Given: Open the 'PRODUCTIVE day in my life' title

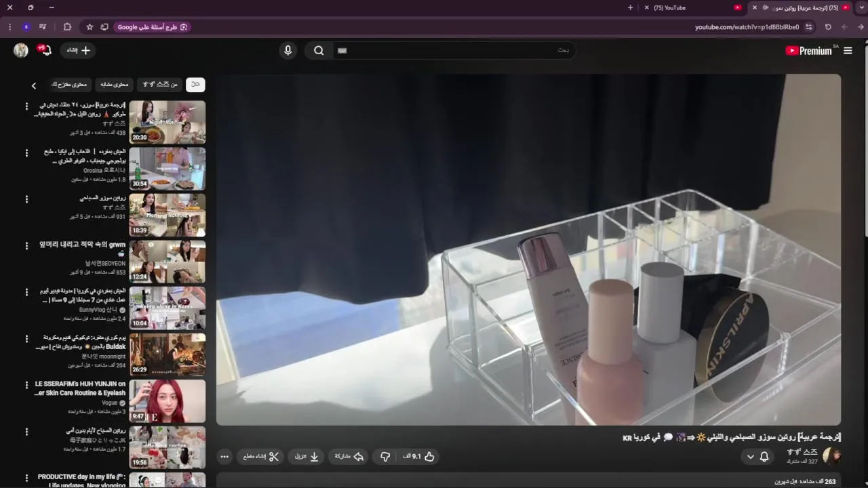Looking at the screenshot, I should coord(82,481).
